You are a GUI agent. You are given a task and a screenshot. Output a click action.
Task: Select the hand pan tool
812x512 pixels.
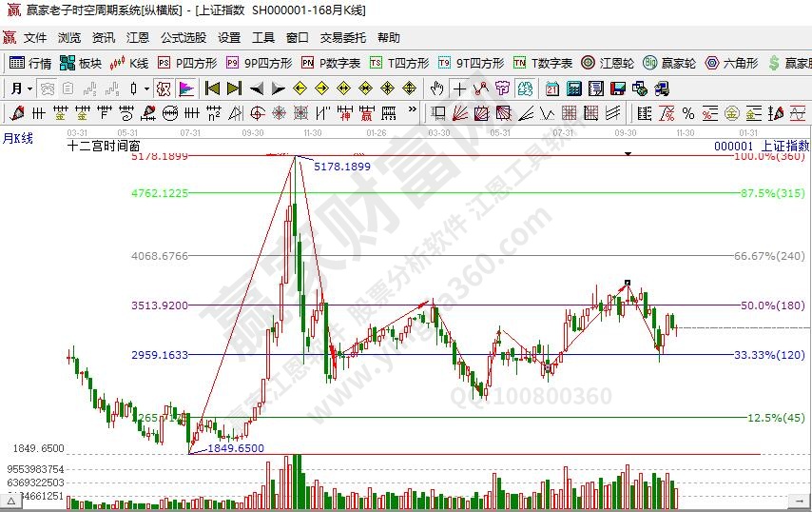point(436,89)
